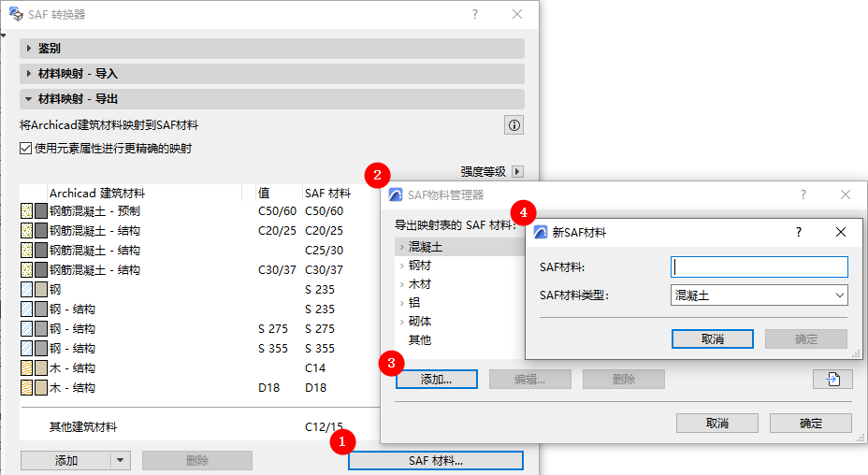Open the 强度等级 flyout arrow
The height and width of the screenshot is (475, 868).
pos(517,172)
